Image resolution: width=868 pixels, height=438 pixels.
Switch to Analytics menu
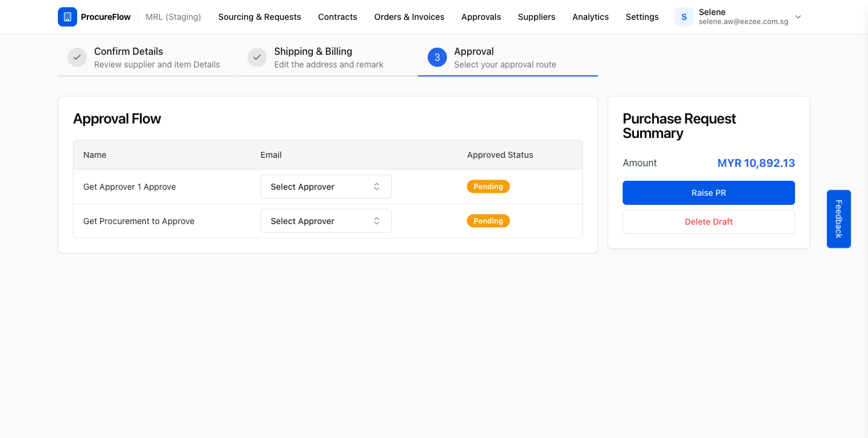click(591, 17)
